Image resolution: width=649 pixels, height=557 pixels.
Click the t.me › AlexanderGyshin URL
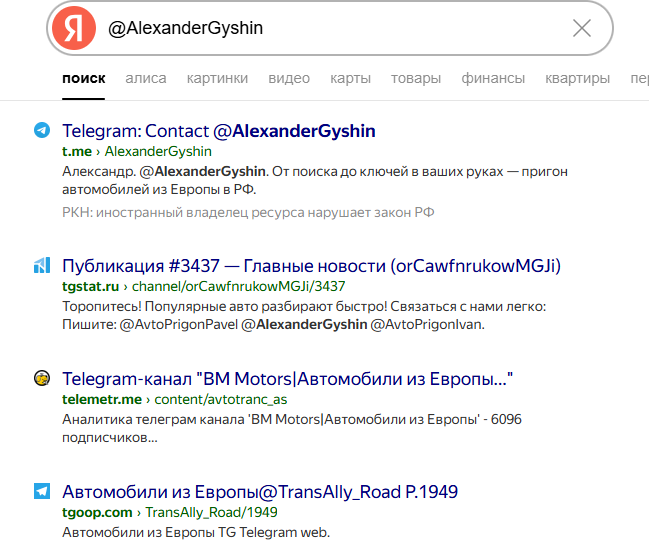(x=137, y=152)
